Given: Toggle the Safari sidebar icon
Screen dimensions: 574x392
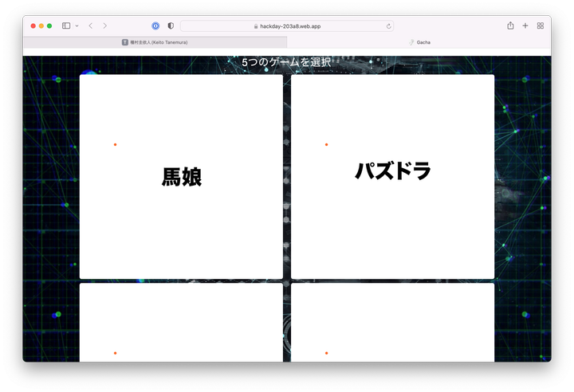Looking at the screenshot, I should pos(66,25).
